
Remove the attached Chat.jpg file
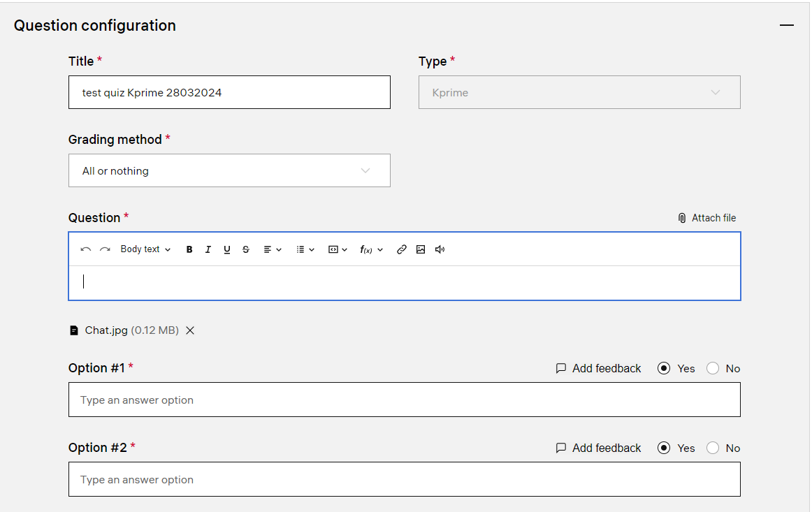point(190,330)
